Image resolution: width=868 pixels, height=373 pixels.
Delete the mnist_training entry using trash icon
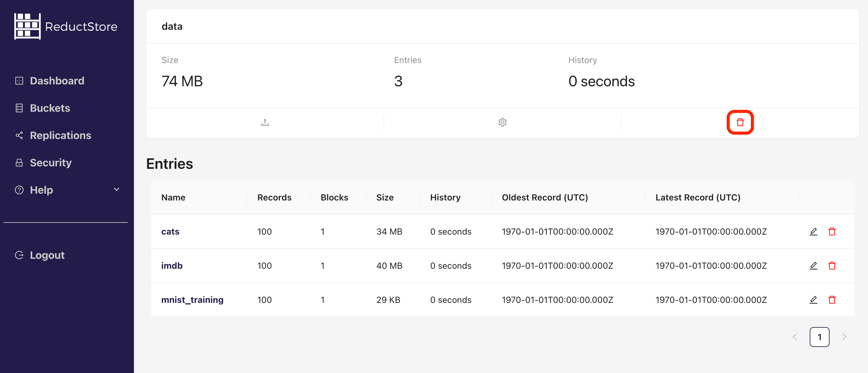coord(832,300)
